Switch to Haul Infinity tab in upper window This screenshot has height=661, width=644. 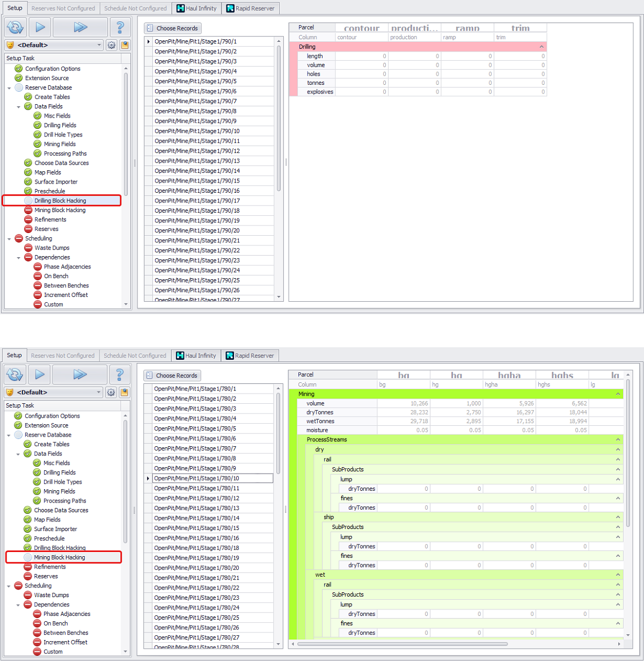pos(196,9)
